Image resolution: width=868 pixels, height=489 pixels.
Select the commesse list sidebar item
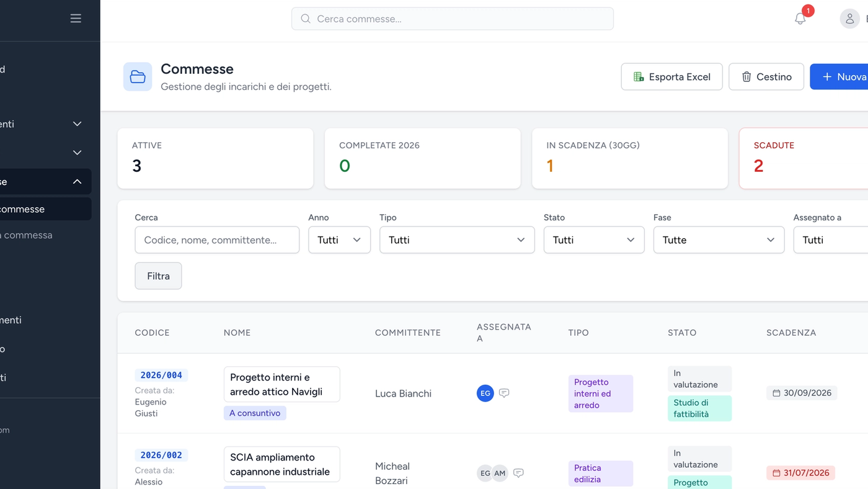click(x=45, y=209)
